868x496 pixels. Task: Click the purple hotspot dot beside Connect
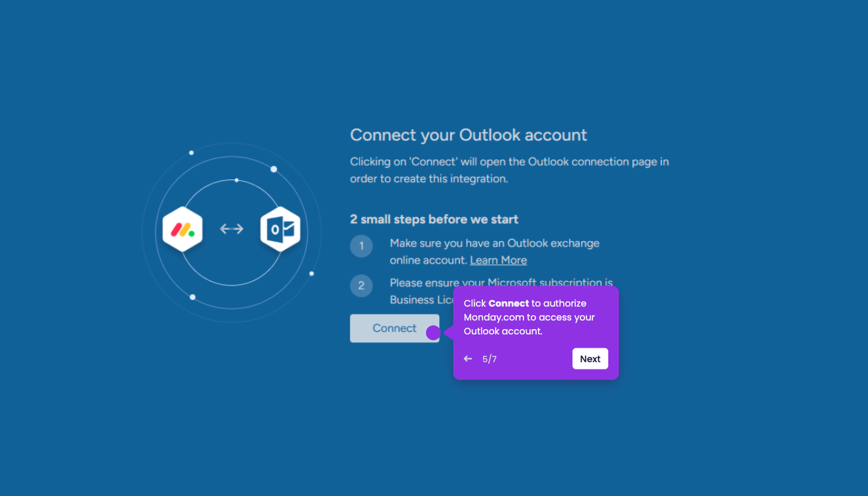coord(433,332)
